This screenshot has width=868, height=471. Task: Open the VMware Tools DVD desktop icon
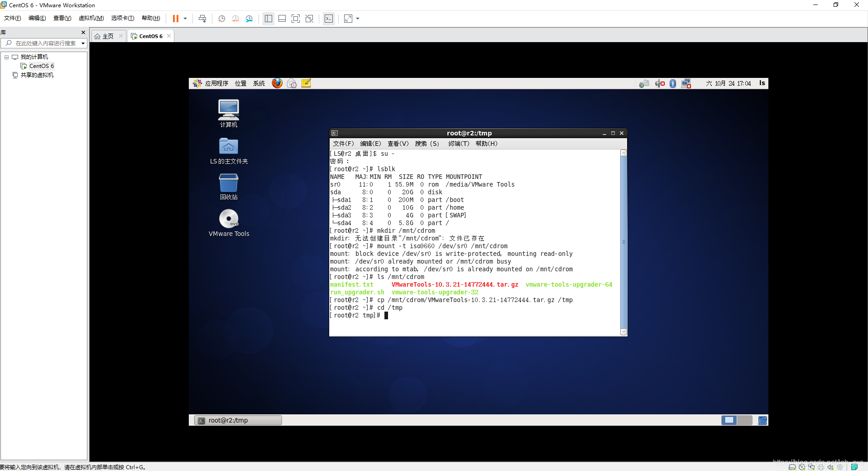[229, 223]
